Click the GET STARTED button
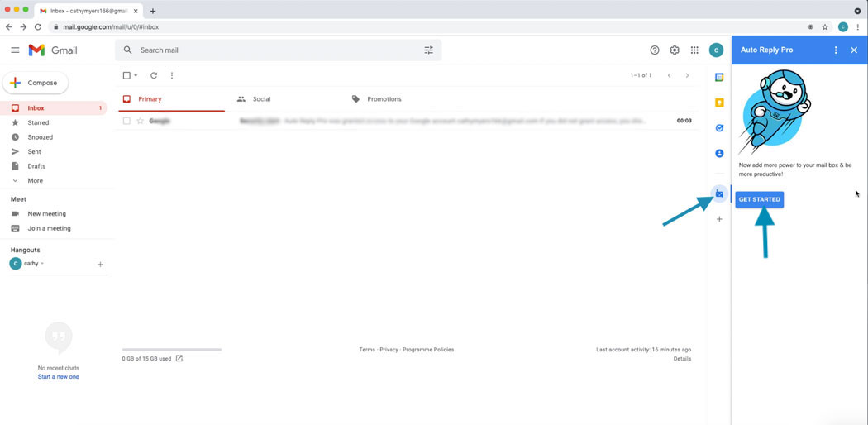Viewport: 868px width, 425px height. coord(760,199)
